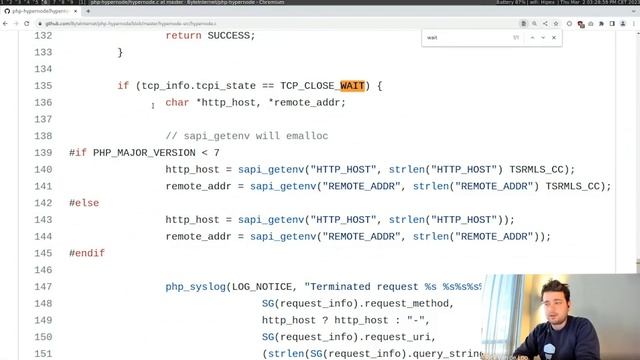Open the Chromium three-dot menu
Screen dimensions: 640x360
click(x=634, y=24)
